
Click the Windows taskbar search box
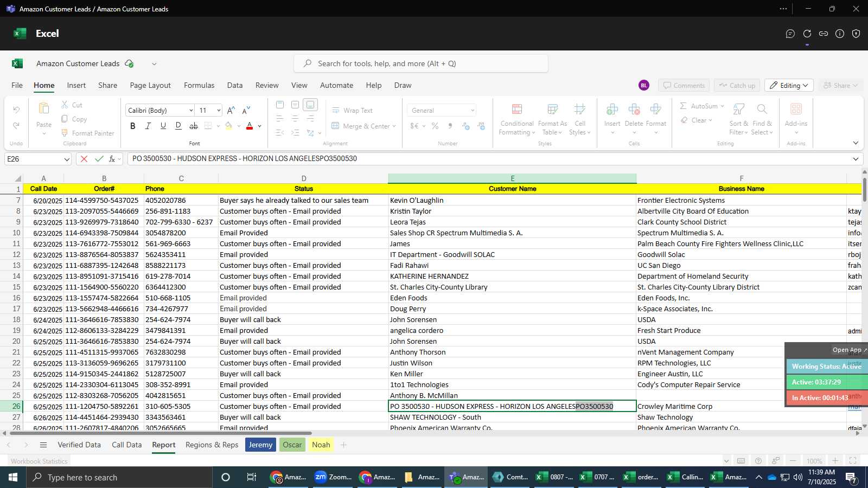click(118, 477)
